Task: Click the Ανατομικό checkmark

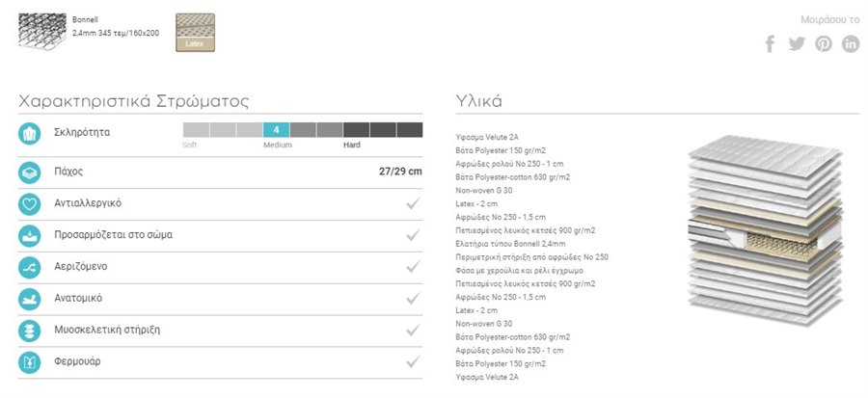Action: click(413, 299)
